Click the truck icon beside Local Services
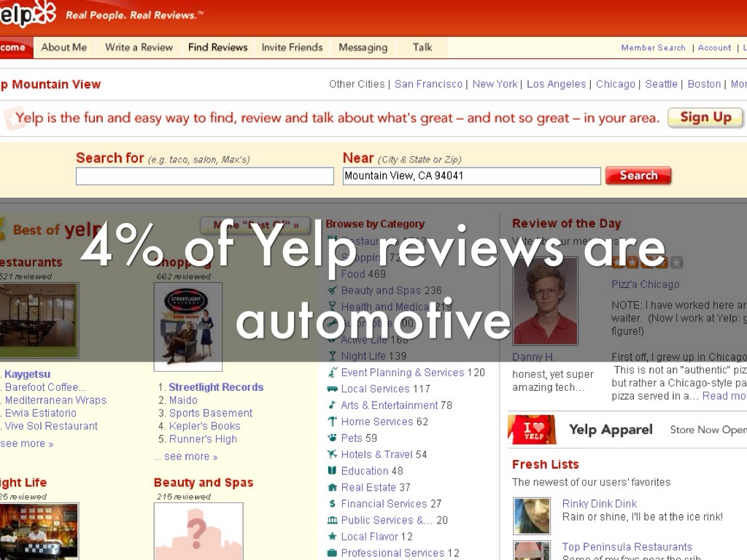Screen dimensions: 747x560 (x=333, y=389)
